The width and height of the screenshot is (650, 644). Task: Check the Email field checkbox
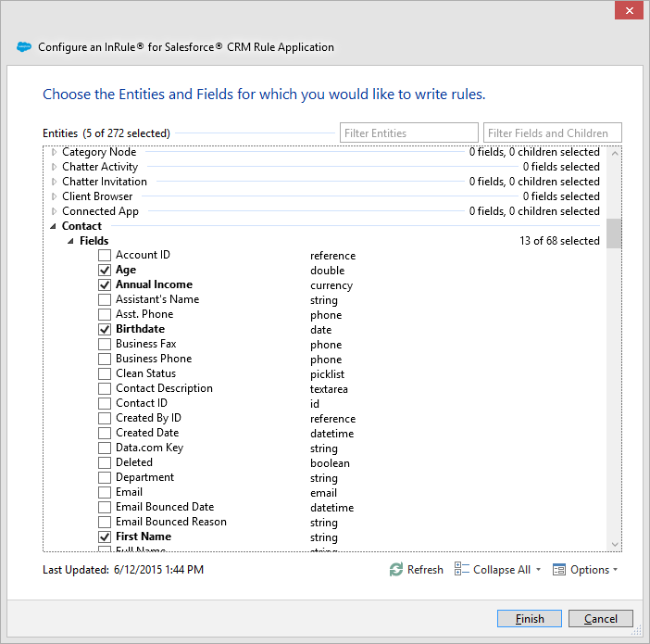click(x=105, y=493)
